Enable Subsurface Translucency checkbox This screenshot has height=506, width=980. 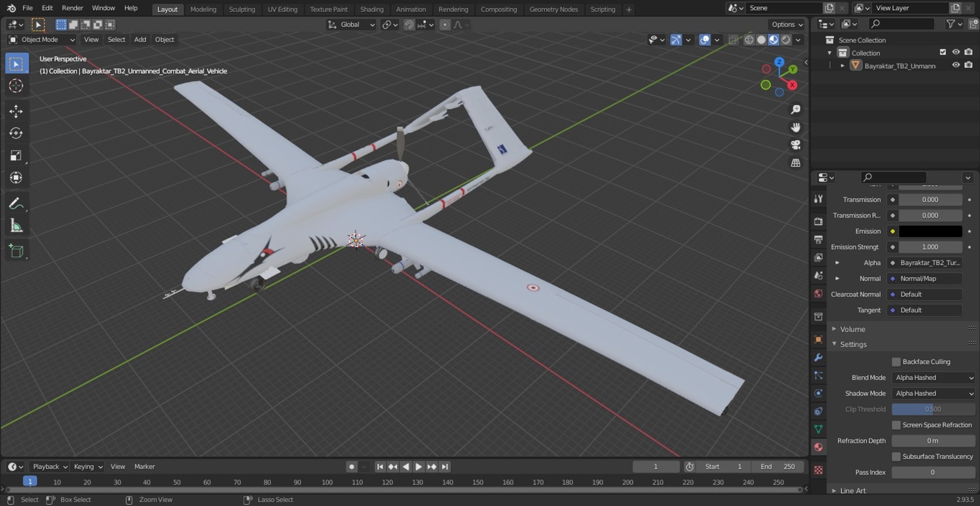tap(896, 457)
